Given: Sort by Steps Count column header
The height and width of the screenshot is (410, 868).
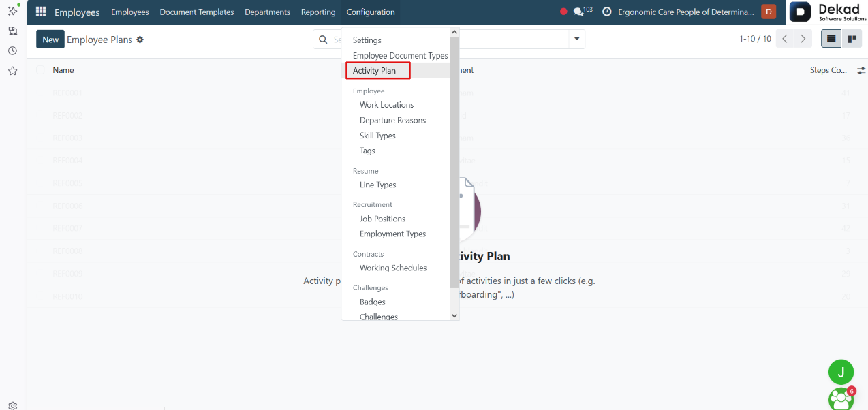Looking at the screenshot, I should (x=828, y=70).
